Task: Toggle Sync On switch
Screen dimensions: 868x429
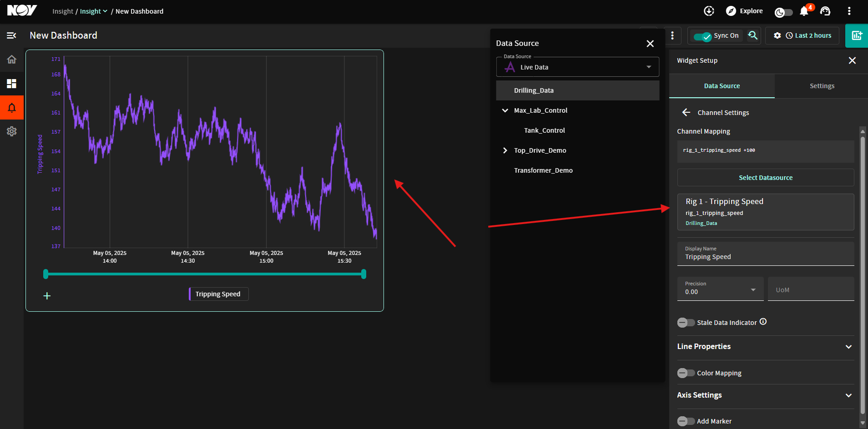Action: point(703,36)
